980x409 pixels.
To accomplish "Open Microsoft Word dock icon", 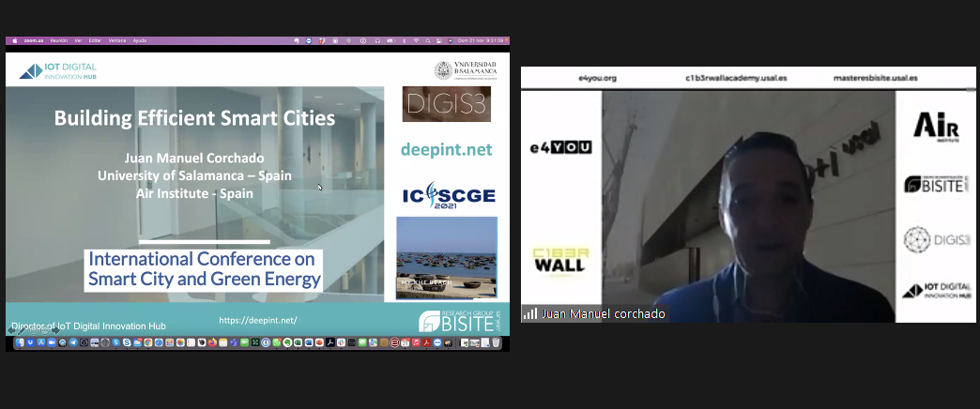I will tap(309, 342).
